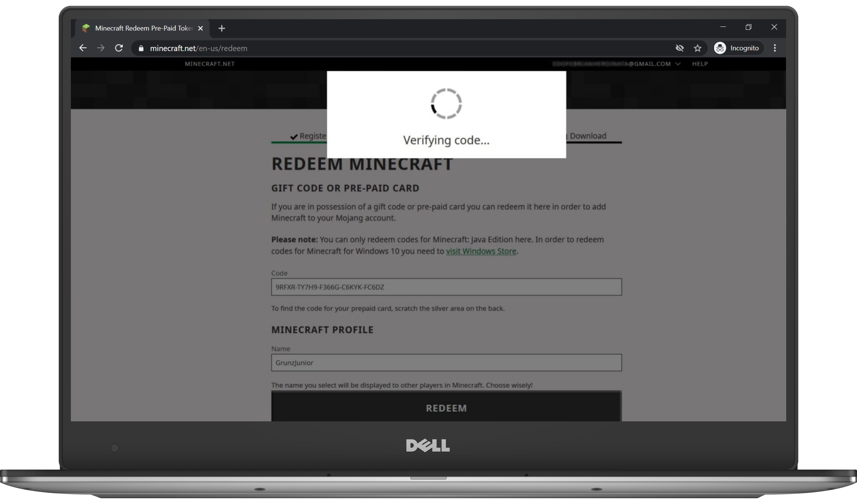Image resolution: width=857 pixels, height=504 pixels.
Task: Open a new browser tab with the plus icon
Action: tap(221, 28)
